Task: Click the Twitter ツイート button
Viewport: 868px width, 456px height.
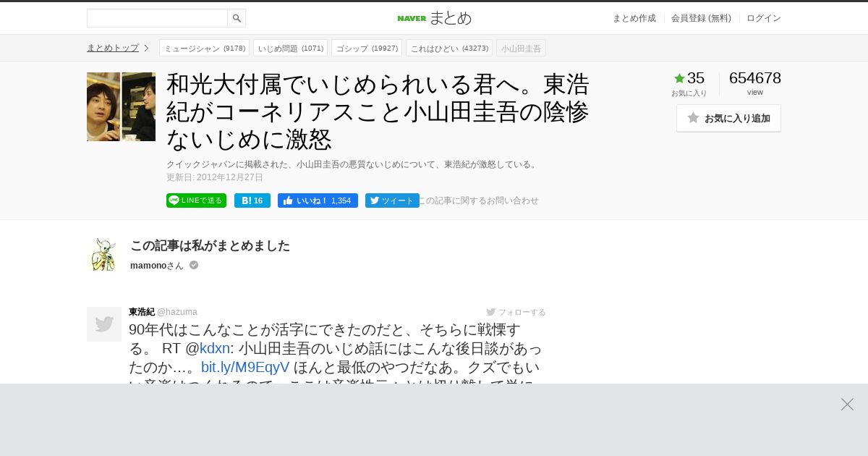Action: click(392, 200)
